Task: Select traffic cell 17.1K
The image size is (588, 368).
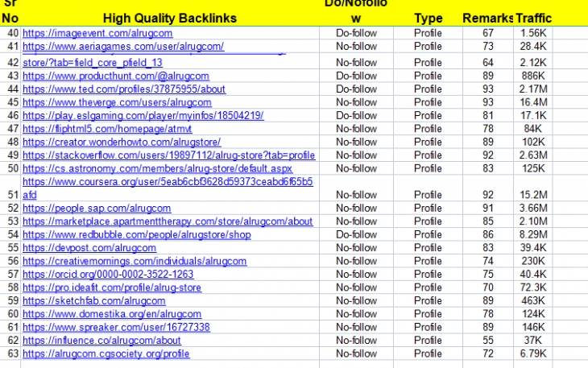Action: (x=533, y=115)
